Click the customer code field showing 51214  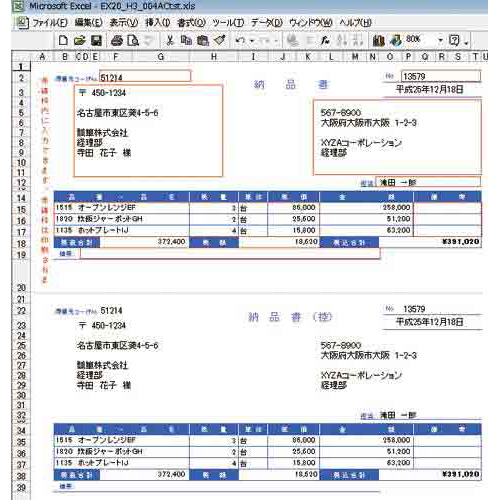coord(145,77)
